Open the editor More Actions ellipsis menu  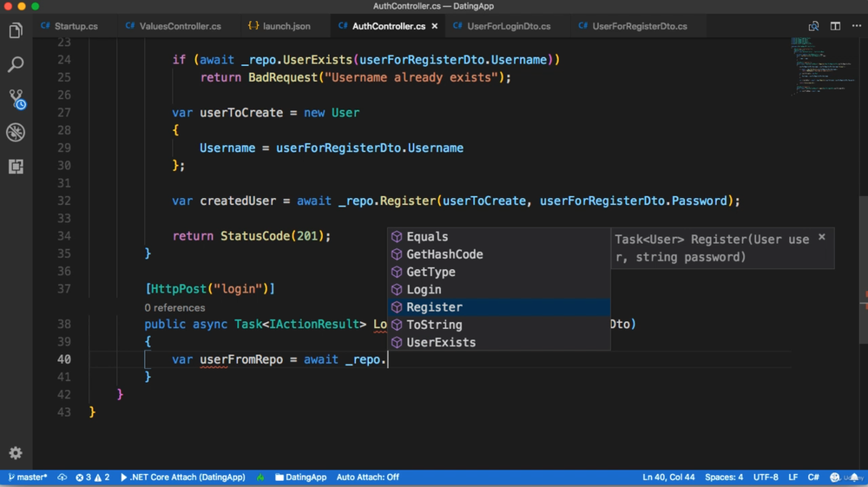(x=856, y=26)
